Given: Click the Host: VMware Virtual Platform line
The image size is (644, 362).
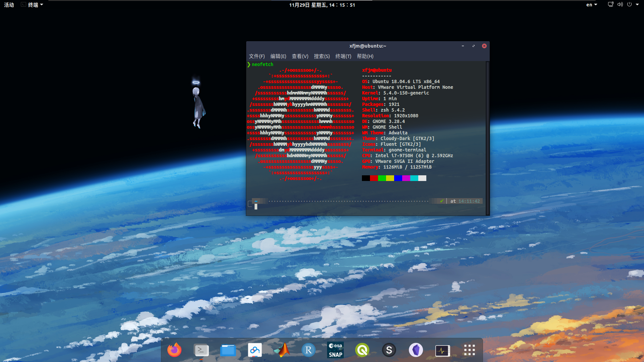Looking at the screenshot, I should coord(408,87).
